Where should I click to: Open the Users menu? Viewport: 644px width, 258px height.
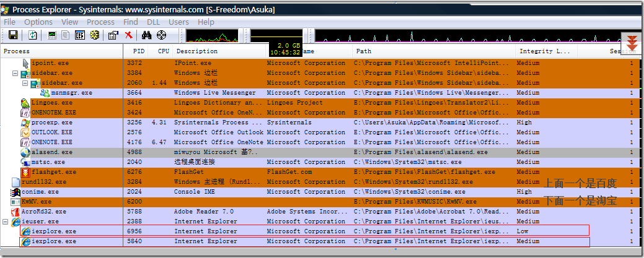pos(179,22)
